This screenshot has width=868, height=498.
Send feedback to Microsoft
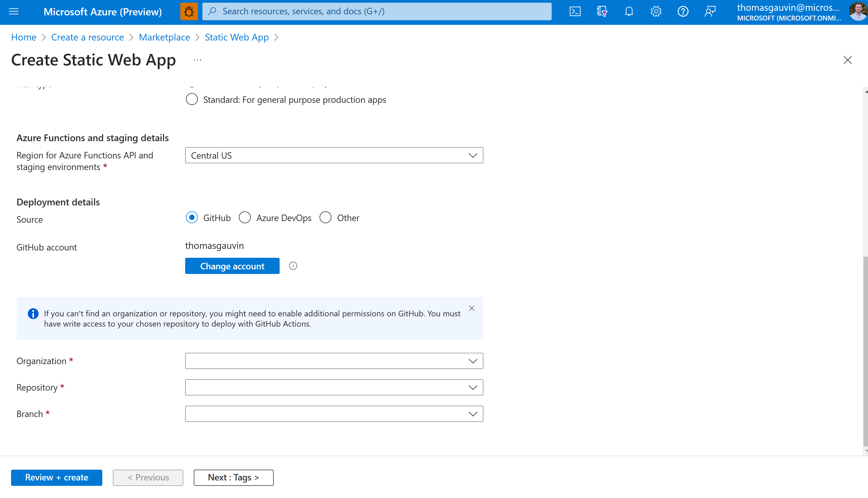point(710,11)
